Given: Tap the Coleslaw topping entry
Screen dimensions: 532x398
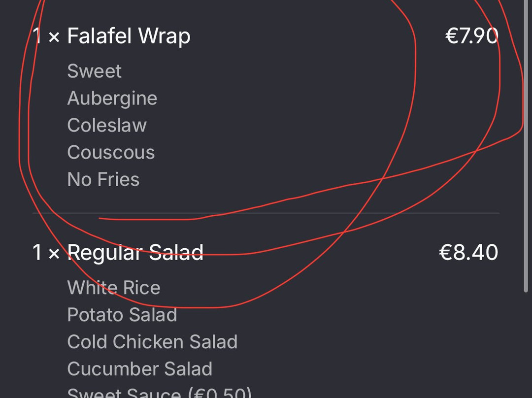Looking at the screenshot, I should click(107, 126).
